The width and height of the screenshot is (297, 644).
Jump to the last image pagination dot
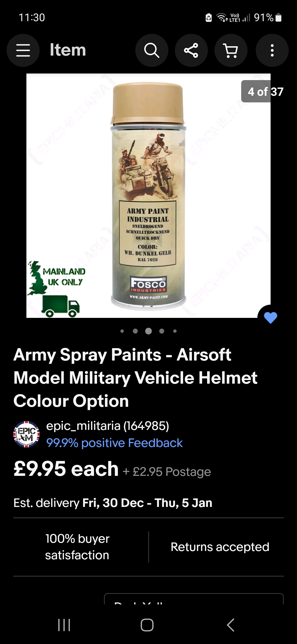pyautogui.click(x=175, y=331)
